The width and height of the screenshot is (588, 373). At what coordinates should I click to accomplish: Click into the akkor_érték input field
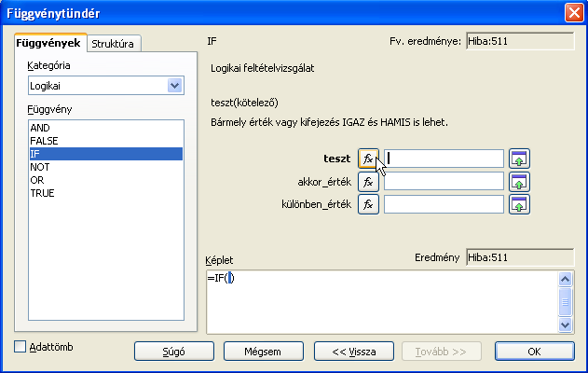coord(444,182)
